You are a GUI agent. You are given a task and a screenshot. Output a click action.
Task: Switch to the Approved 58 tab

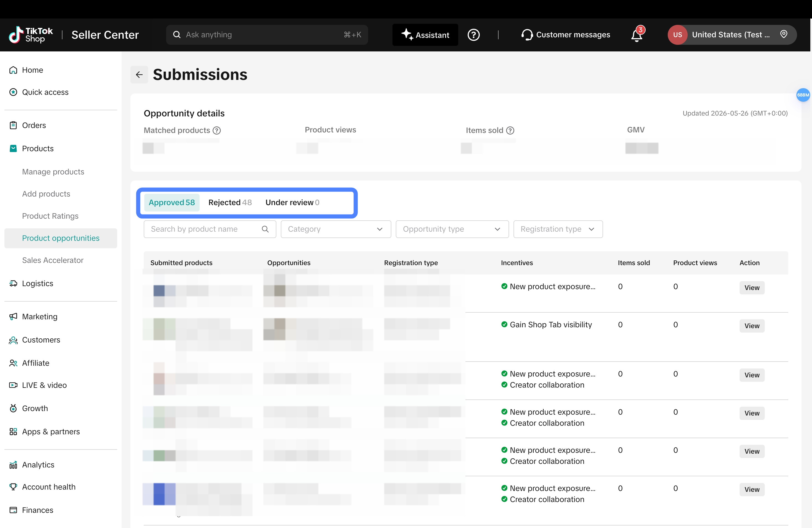(172, 202)
